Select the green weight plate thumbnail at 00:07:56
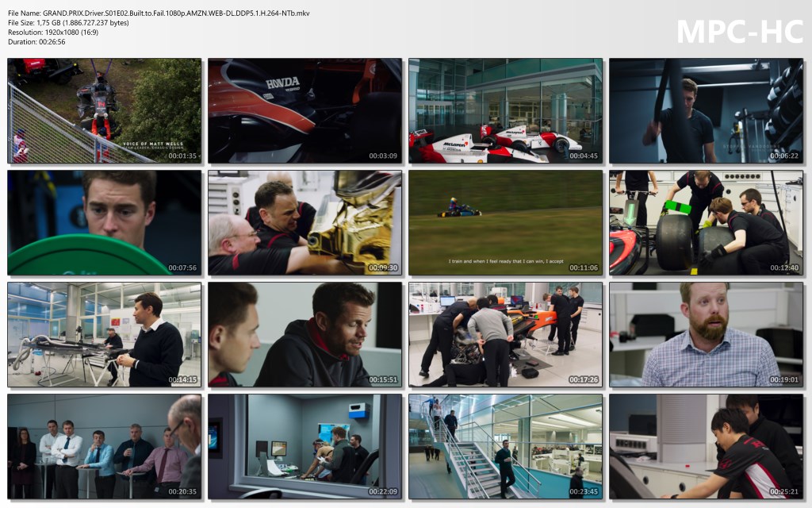The height and width of the screenshot is (508, 812). (x=105, y=222)
